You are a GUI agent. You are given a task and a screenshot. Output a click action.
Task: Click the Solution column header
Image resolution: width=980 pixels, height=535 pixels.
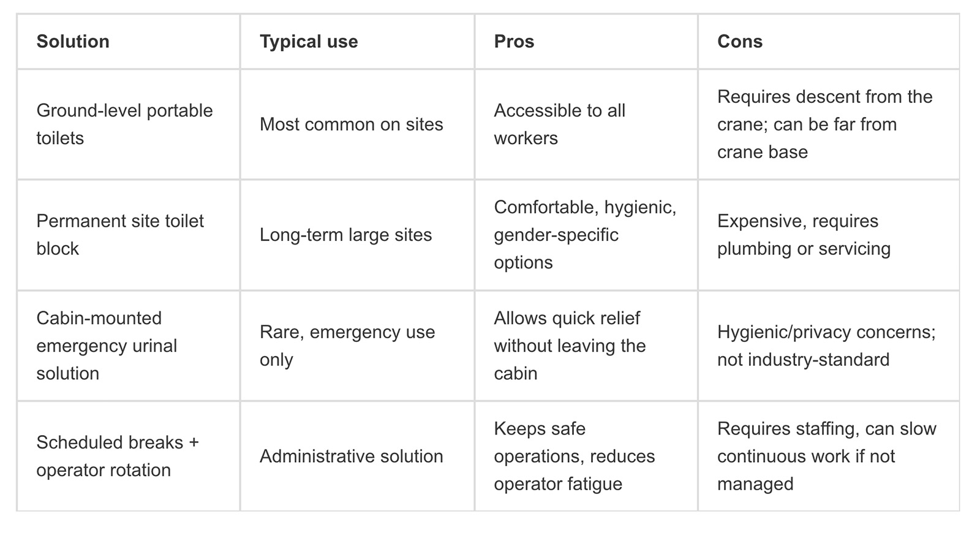click(x=73, y=42)
